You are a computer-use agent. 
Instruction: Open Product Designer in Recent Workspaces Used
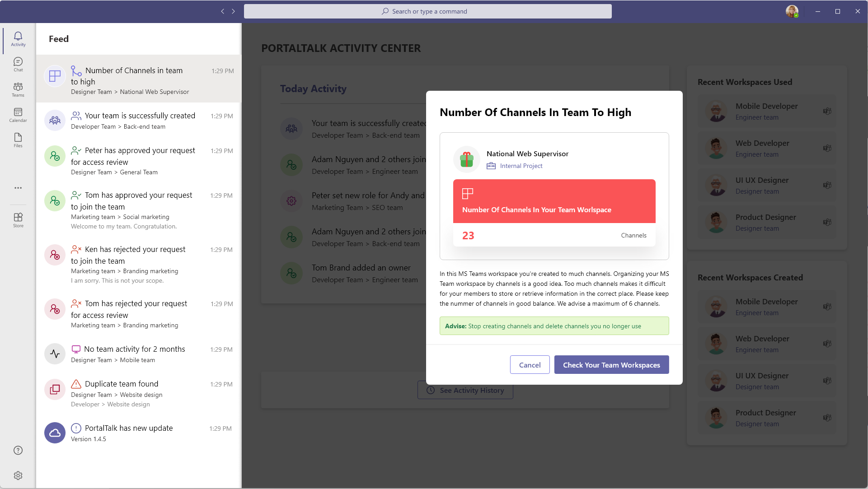(767, 222)
